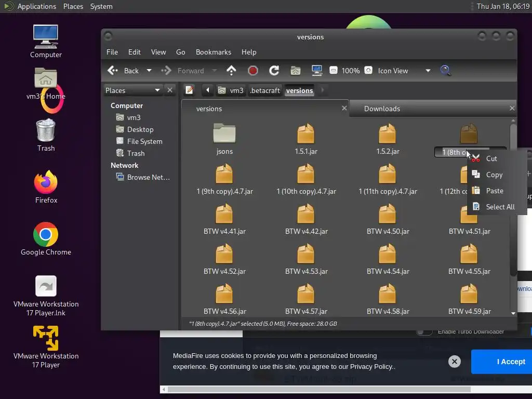
Task: Click the file view vertical scrollbar
Action: 513,197
